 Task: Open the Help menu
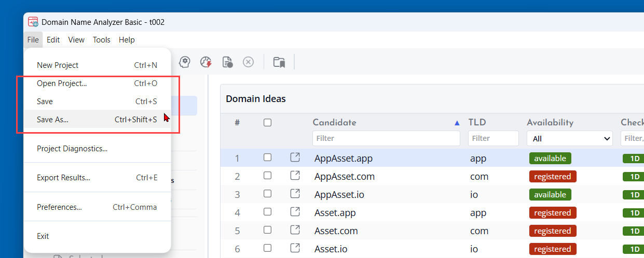tap(127, 39)
